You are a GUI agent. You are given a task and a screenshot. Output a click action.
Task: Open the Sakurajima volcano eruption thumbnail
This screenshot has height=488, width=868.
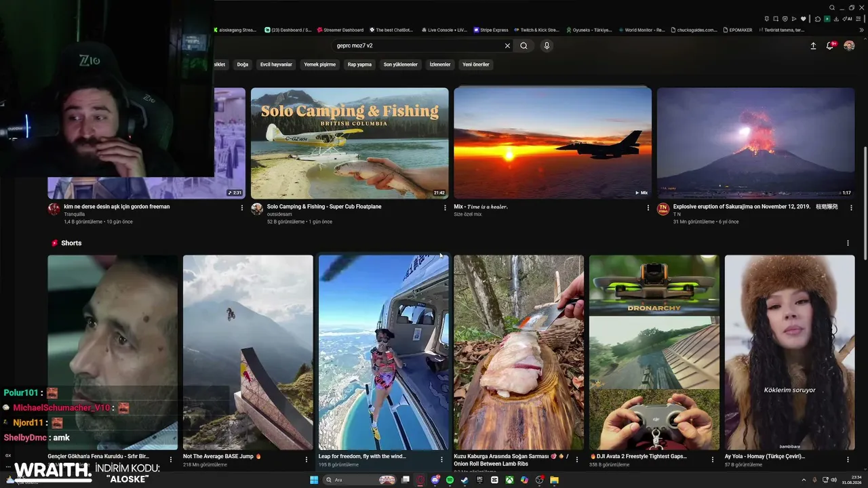coord(755,143)
